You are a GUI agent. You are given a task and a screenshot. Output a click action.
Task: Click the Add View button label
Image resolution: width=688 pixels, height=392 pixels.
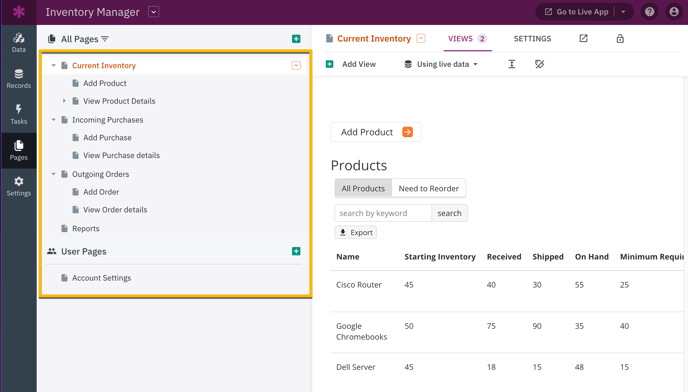point(359,64)
